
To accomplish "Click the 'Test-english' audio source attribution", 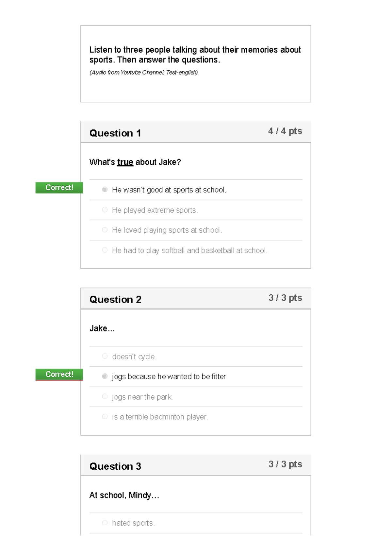I will pyautogui.click(x=144, y=73).
